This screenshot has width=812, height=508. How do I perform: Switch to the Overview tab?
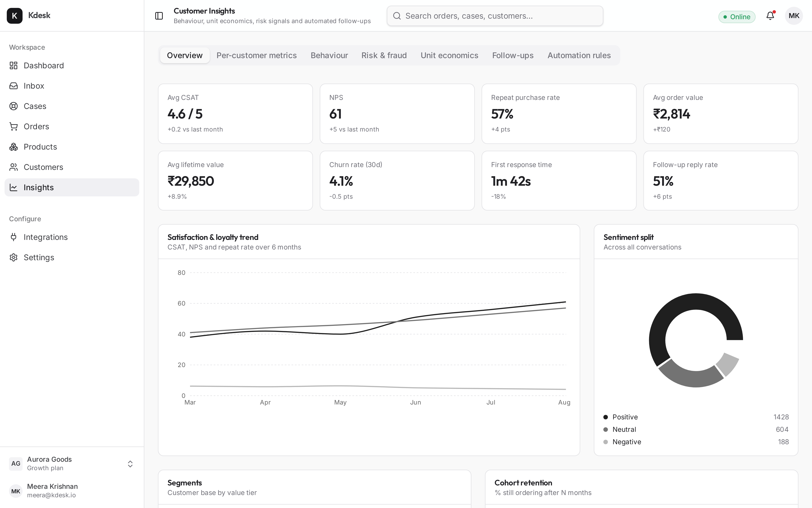(185, 56)
